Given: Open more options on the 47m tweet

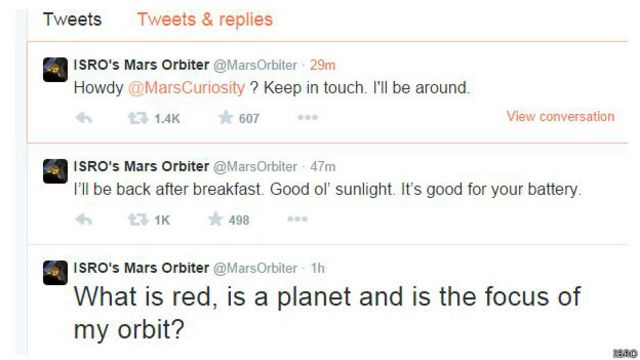Looking at the screenshot, I should pyautogui.click(x=297, y=219).
